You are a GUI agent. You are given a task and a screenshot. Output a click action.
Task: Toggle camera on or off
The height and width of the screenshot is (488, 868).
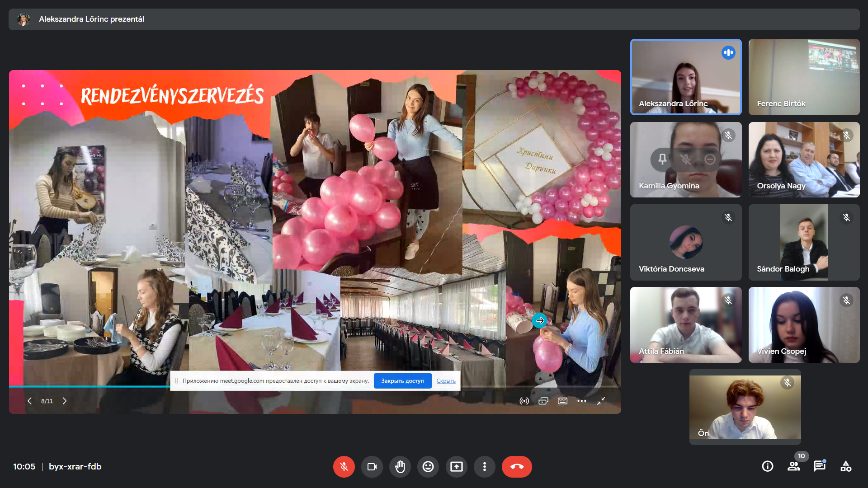pyautogui.click(x=372, y=467)
